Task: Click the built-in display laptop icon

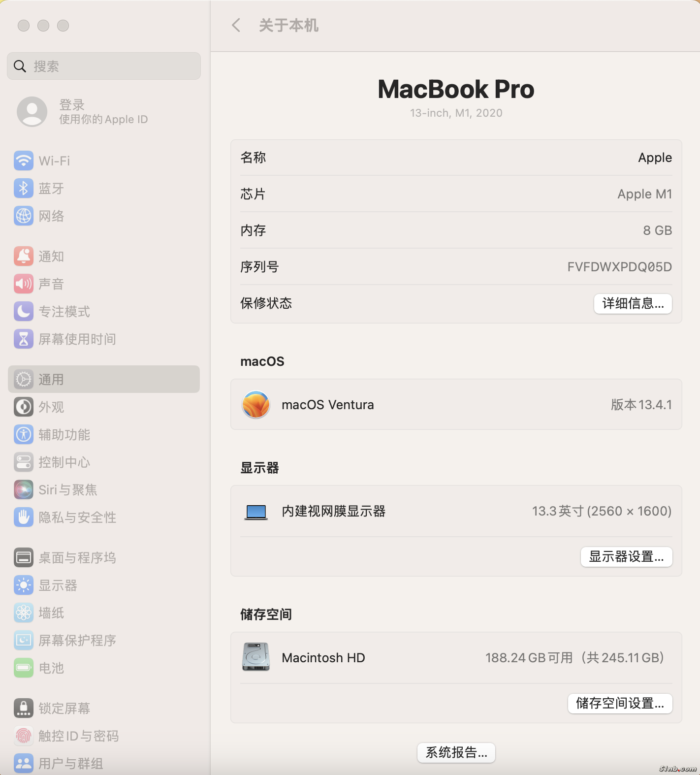Action: (256, 512)
